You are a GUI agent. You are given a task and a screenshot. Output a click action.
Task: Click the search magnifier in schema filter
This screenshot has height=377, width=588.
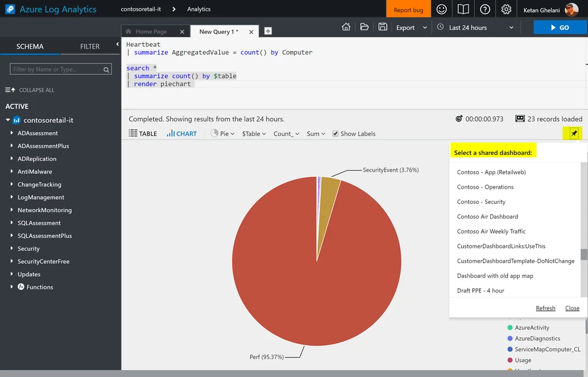coord(106,69)
